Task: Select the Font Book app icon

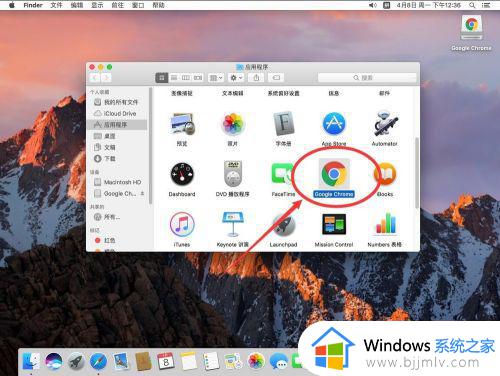Action: click(x=283, y=124)
